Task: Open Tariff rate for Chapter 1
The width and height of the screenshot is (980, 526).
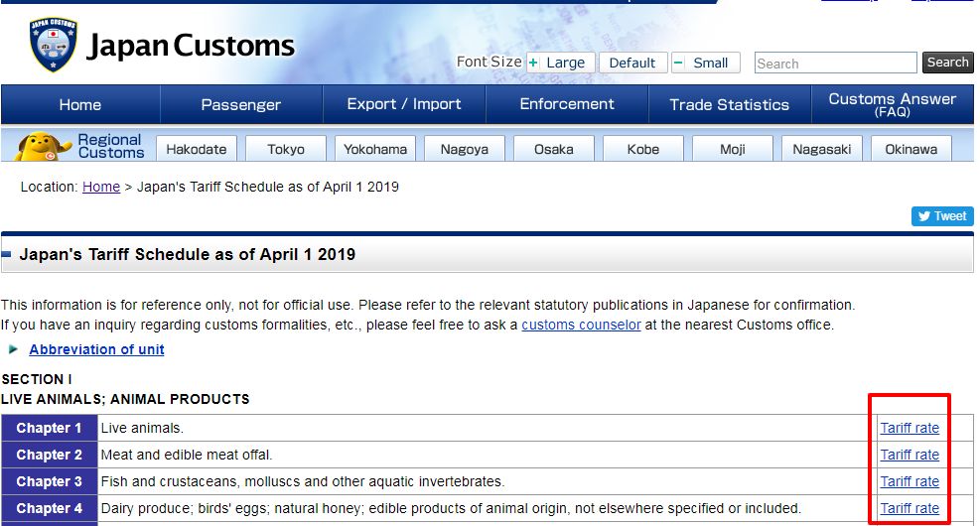Action: point(910,428)
